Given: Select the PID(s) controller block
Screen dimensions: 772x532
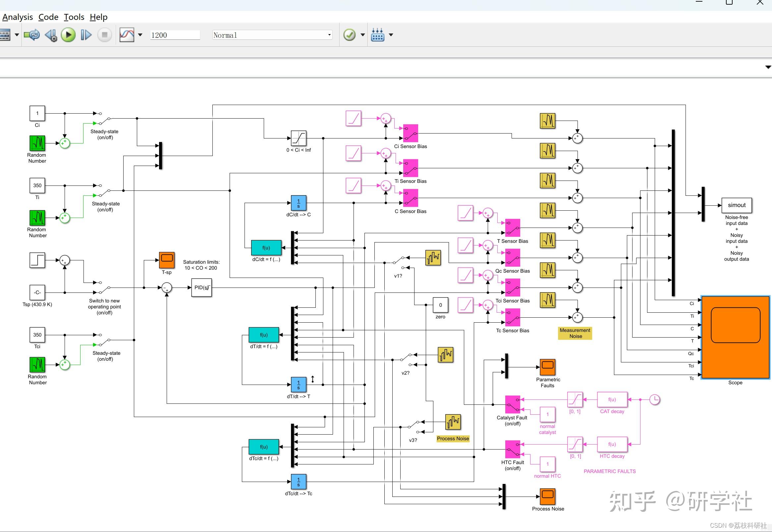Looking at the screenshot, I should (x=201, y=287).
